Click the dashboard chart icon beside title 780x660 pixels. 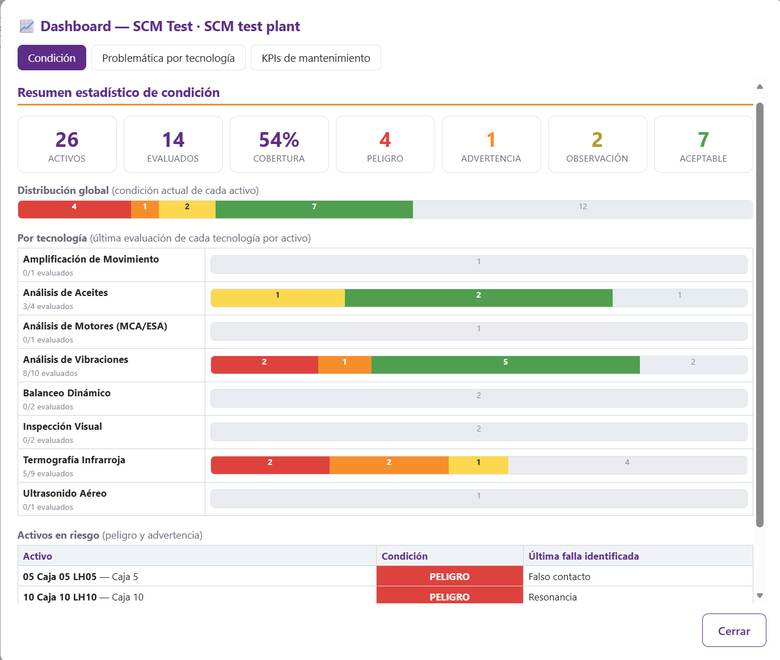click(x=26, y=26)
